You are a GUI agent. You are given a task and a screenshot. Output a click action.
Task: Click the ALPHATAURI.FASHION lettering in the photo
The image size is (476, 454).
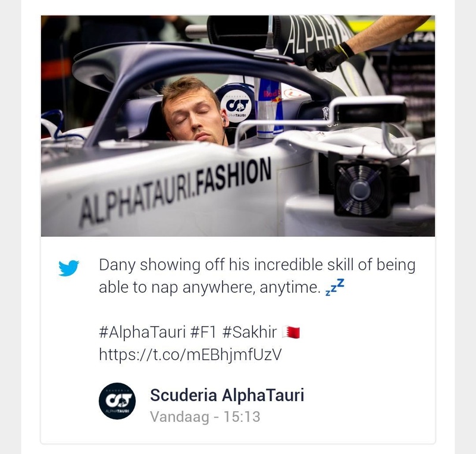point(175,192)
